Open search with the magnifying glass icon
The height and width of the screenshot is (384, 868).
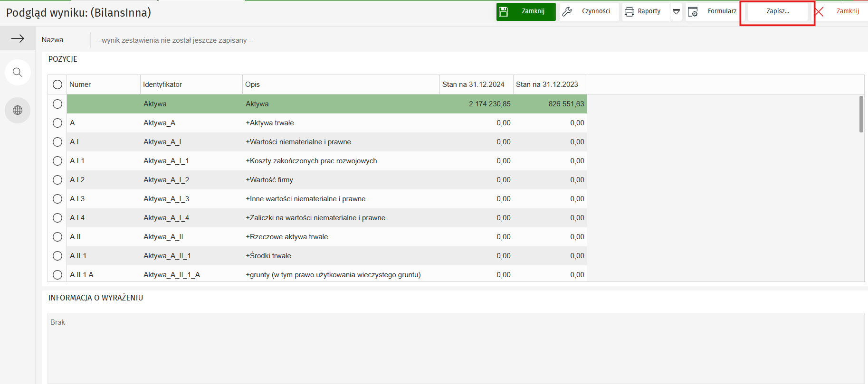(18, 73)
